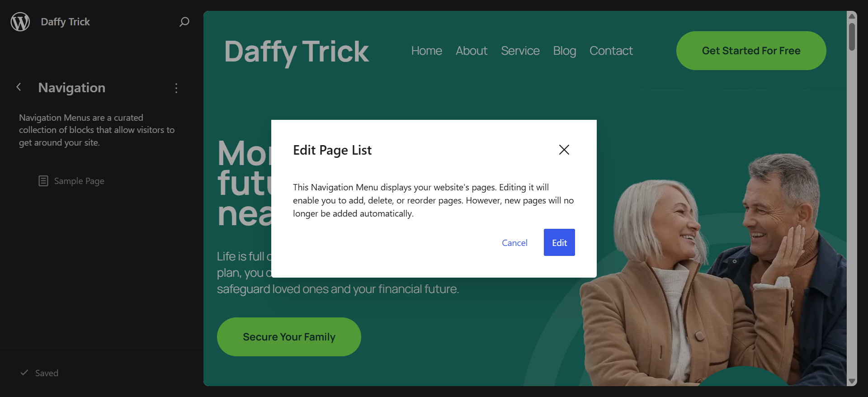This screenshot has width=868, height=397.
Task: Click the Sample Page page icon
Action: click(x=43, y=181)
